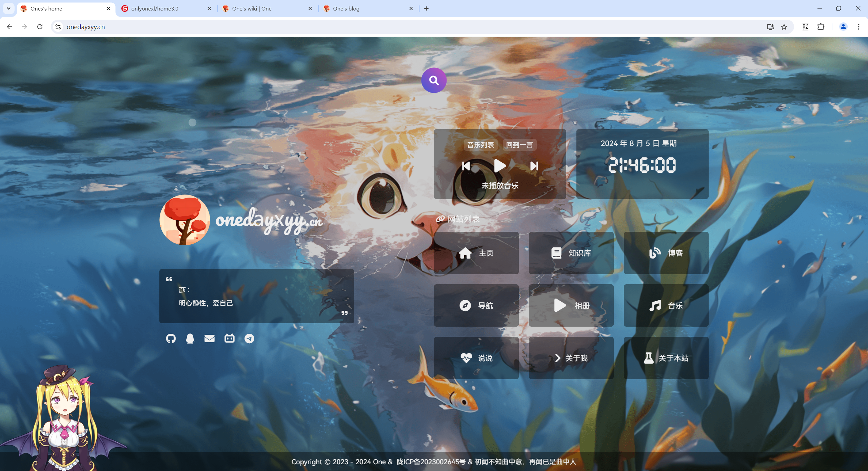Switch to the onlyonexl/home3.0 tab
Viewport: 868px width, 471px height.
click(166, 8)
